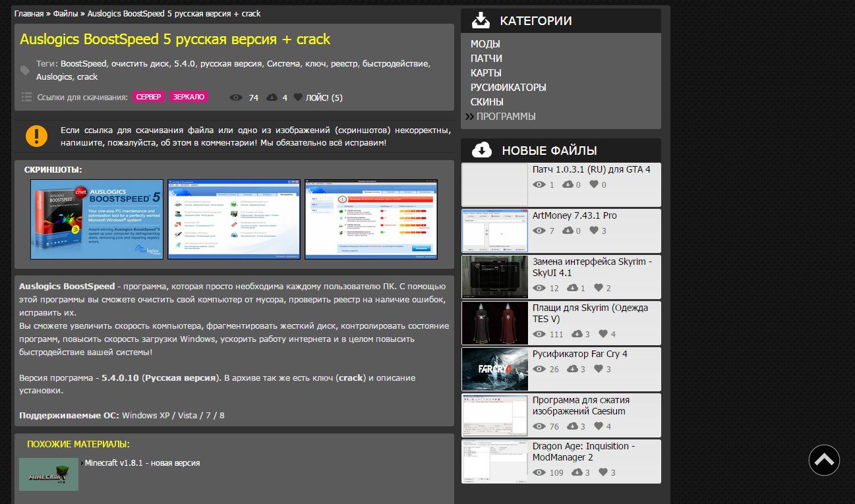Open Плащи для Skyrim (Одежда TES V)
The height and width of the screenshot is (504, 855).
pyautogui.click(x=590, y=313)
